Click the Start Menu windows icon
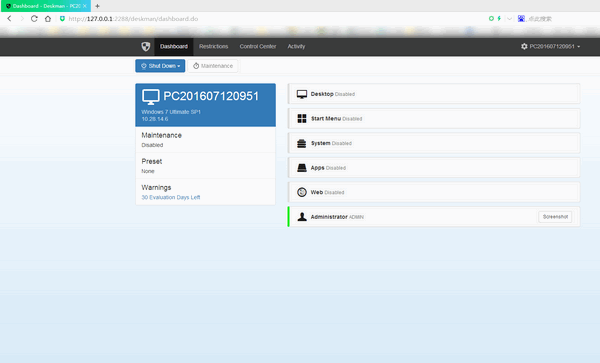This screenshot has width=600, height=363. (302, 119)
